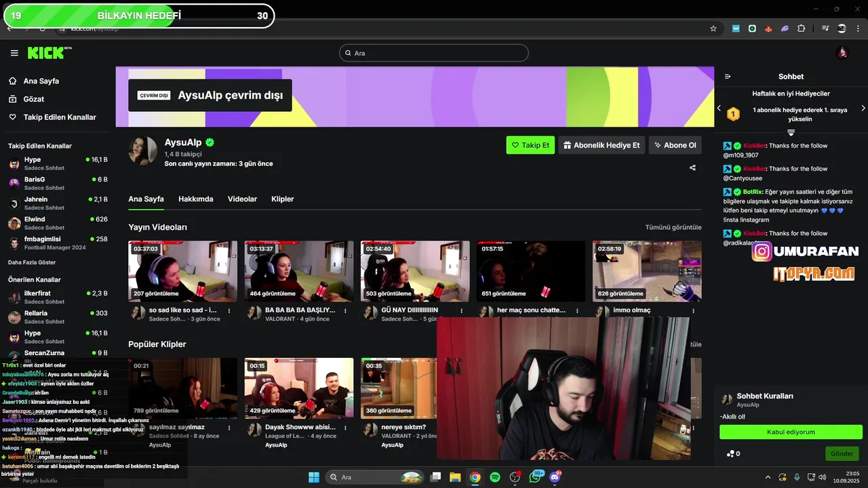
Task: Show hidden system tray icons
Action: [x=768, y=477]
